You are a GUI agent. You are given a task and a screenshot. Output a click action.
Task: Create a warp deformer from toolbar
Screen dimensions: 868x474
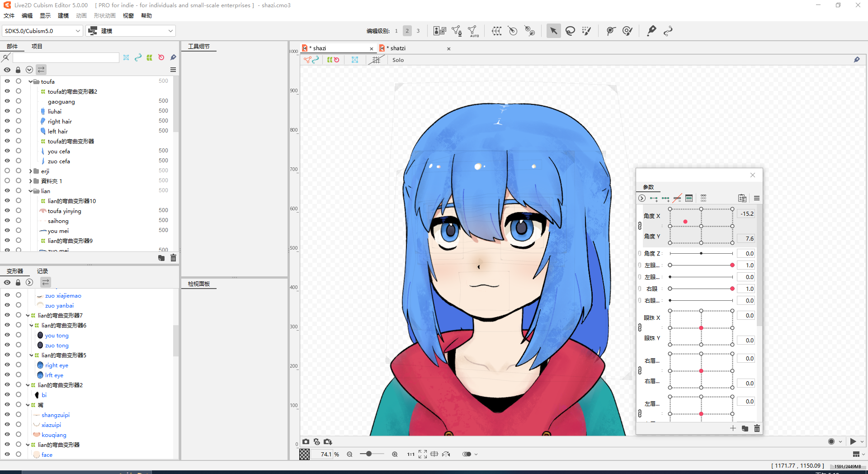[496, 31]
